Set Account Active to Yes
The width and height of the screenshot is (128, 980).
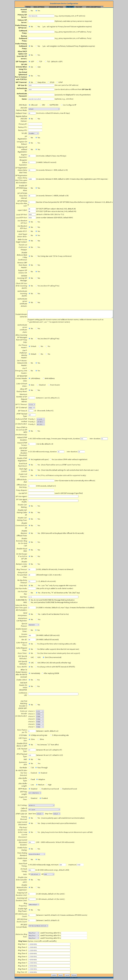tap(37, 11)
